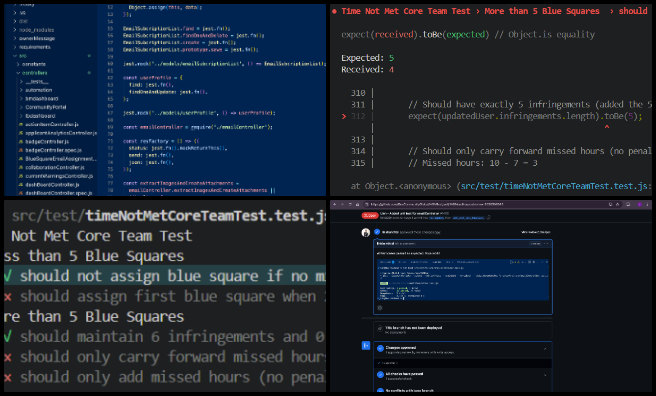Click the 'No conflicts with base branch' row
656x396 pixels.
click(463, 390)
